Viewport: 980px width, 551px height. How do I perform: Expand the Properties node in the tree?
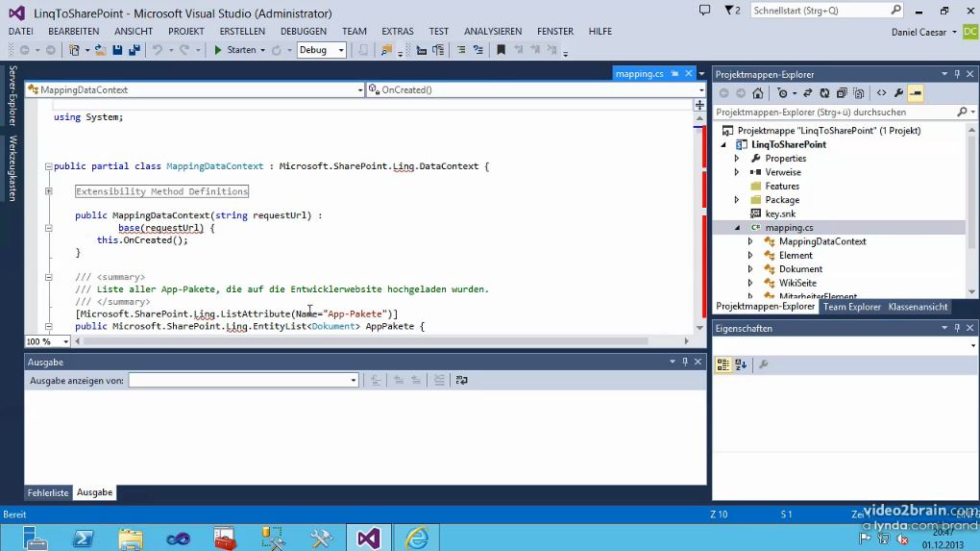point(737,159)
